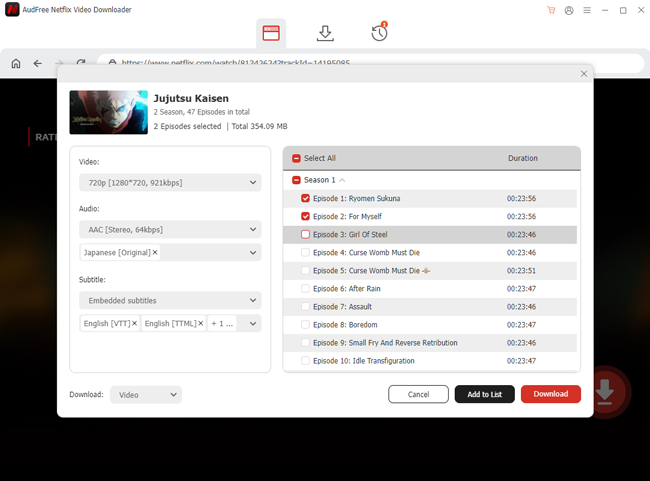The width and height of the screenshot is (650, 481).
Task: Close the episode selection dialog
Action: pos(584,74)
